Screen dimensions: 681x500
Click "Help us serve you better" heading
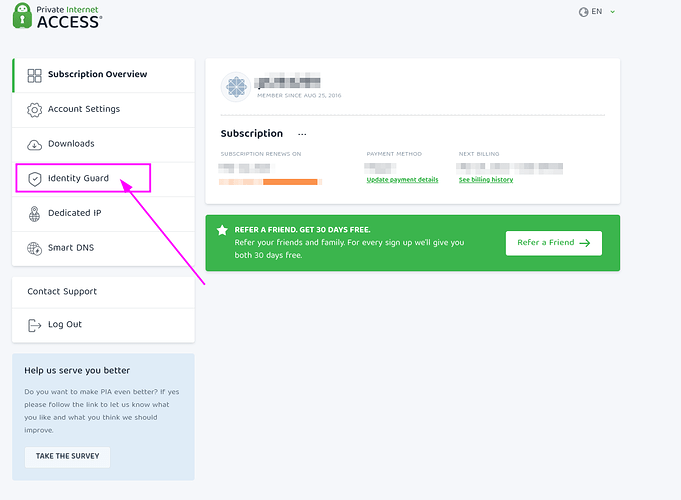[x=77, y=371]
